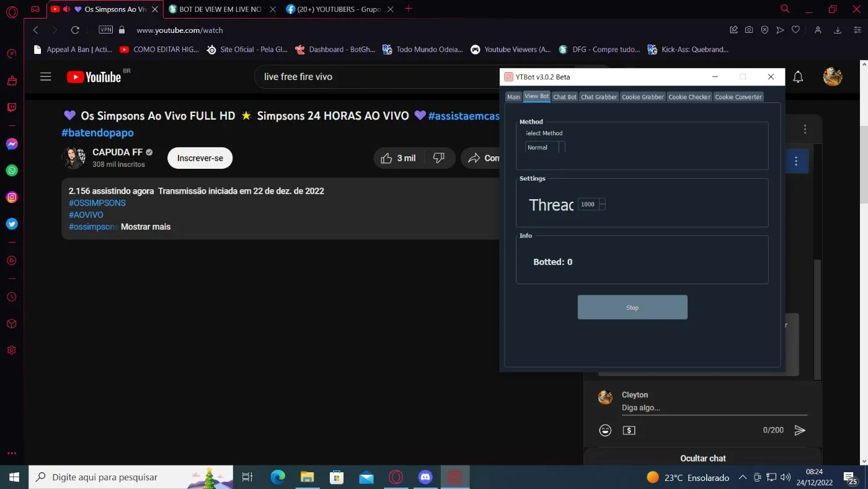Open Instagram in Opera sidebar
The height and width of the screenshot is (489, 868).
click(x=12, y=197)
